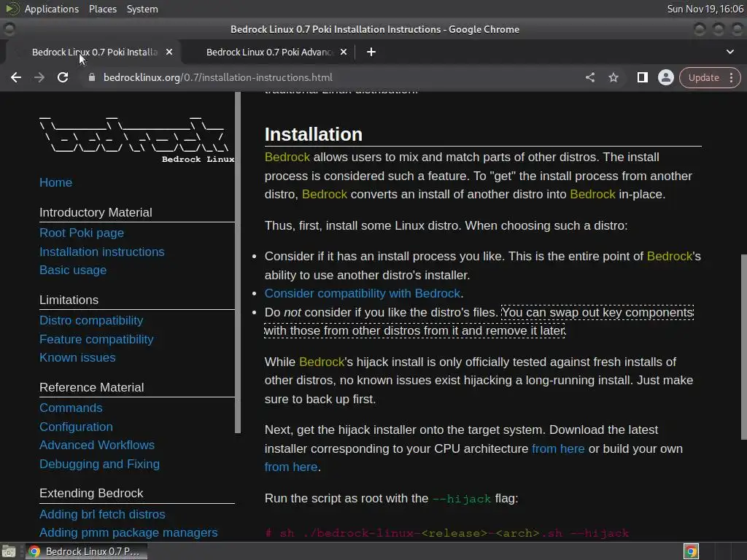Click the Chrome Update button

point(703,77)
